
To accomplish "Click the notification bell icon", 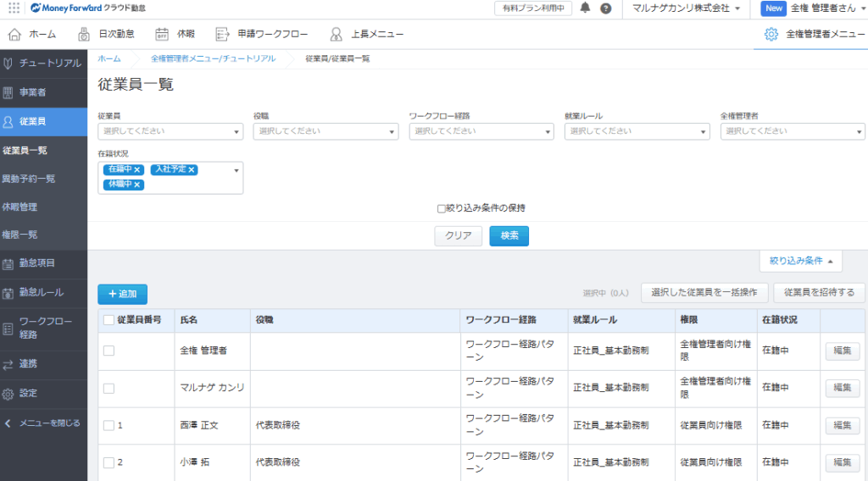I will pos(585,8).
